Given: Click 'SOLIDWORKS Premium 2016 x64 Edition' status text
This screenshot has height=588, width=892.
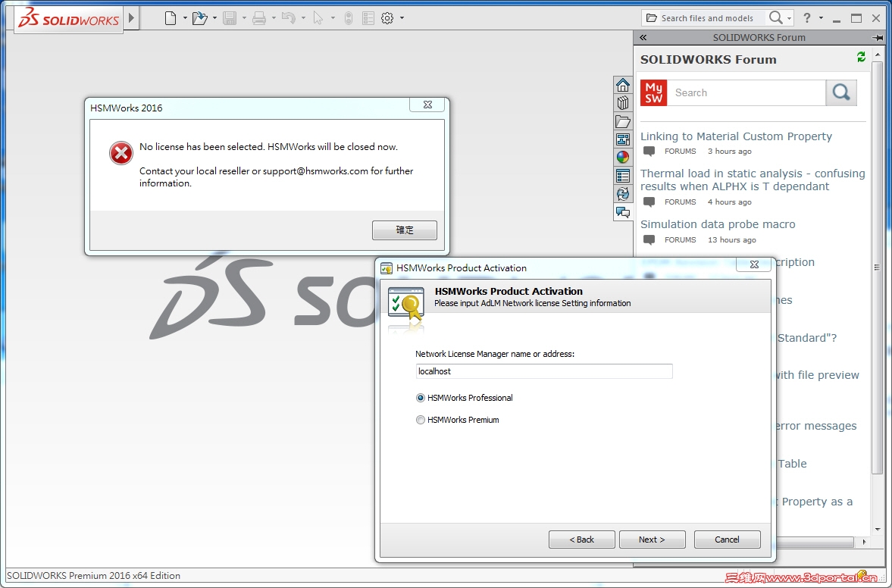Looking at the screenshot, I should coord(93,575).
